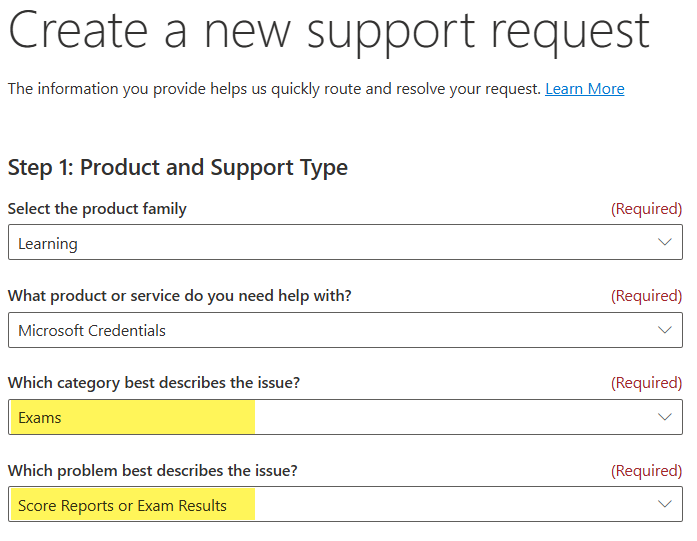Viewport: 697px width, 541px height.
Task: Click the 'Create a new support request' heading
Action: pos(328,30)
